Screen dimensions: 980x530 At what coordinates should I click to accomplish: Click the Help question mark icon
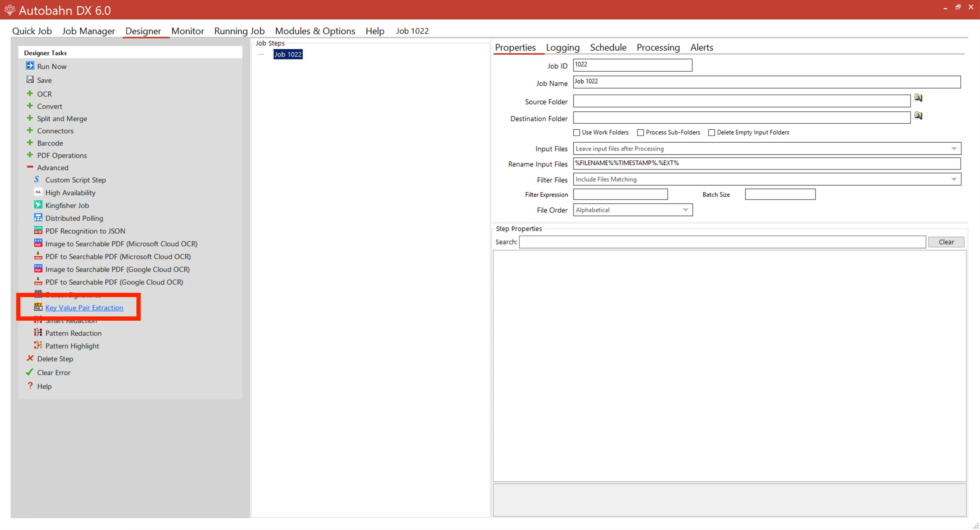(x=30, y=385)
